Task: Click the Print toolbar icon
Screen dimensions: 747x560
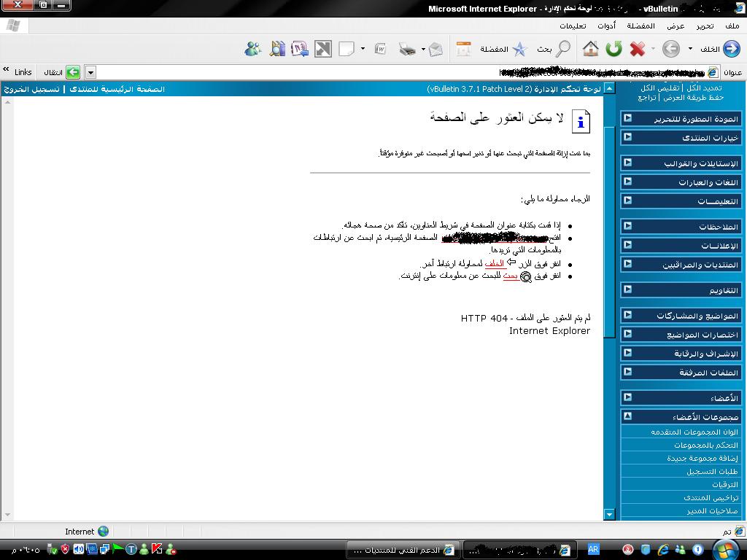Action: pyautogui.click(x=407, y=49)
